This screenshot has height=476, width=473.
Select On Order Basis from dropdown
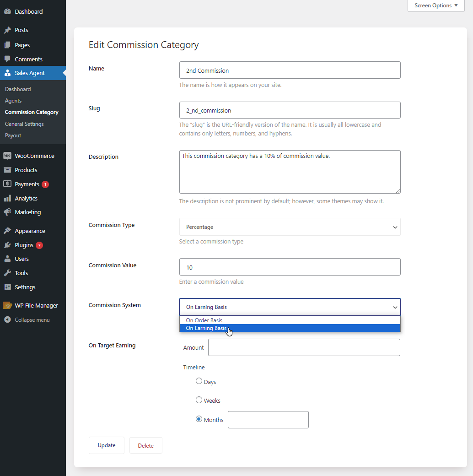(204, 320)
